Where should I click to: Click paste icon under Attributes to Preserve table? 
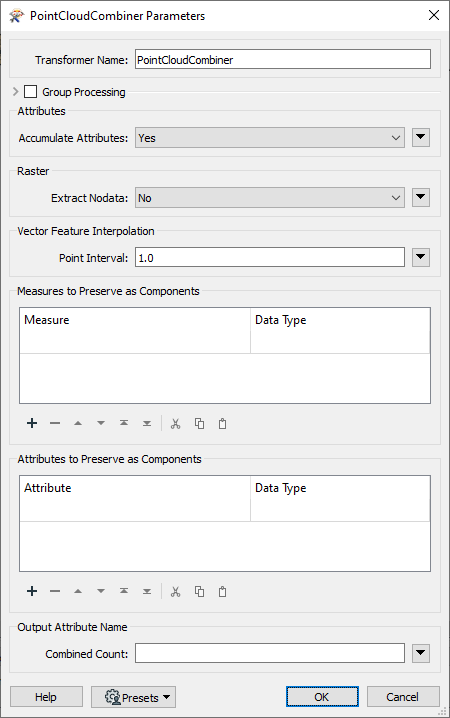[x=222, y=592]
